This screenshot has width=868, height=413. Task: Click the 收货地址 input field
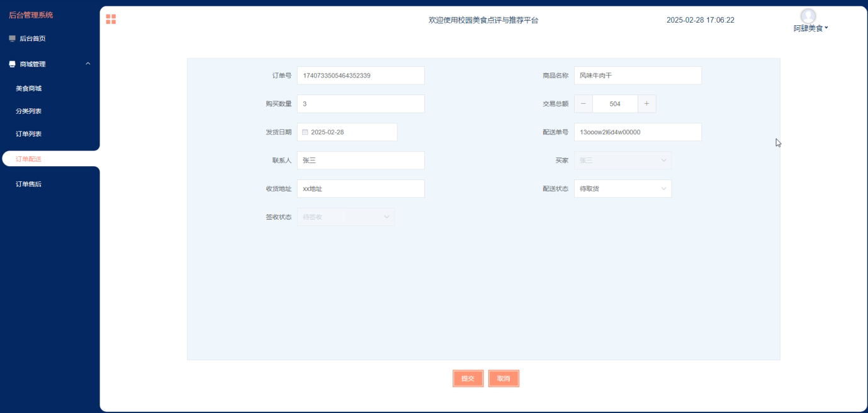[361, 189]
